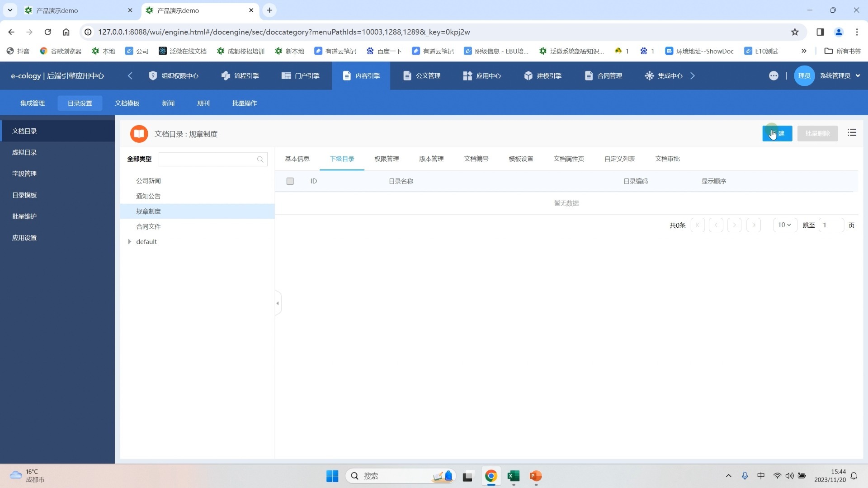Screen dimensions: 868x488
Task: Open the 流程引擎 module
Action: (240, 76)
